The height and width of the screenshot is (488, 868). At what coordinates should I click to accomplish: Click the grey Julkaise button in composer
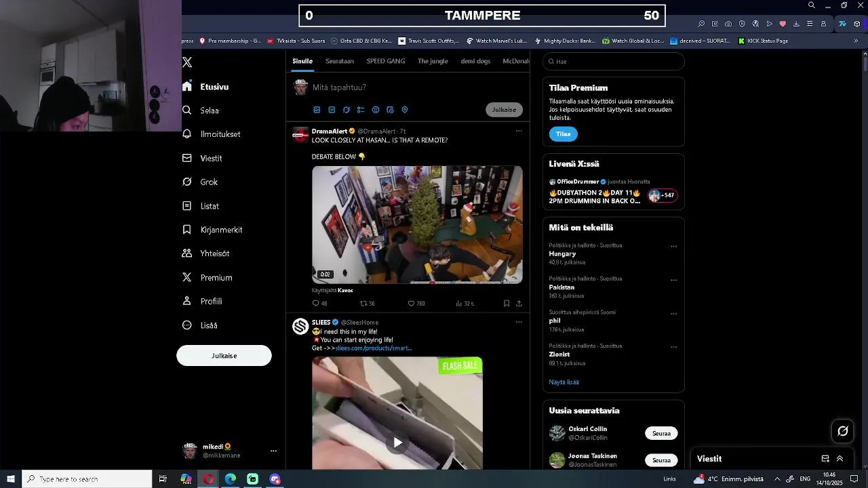504,110
